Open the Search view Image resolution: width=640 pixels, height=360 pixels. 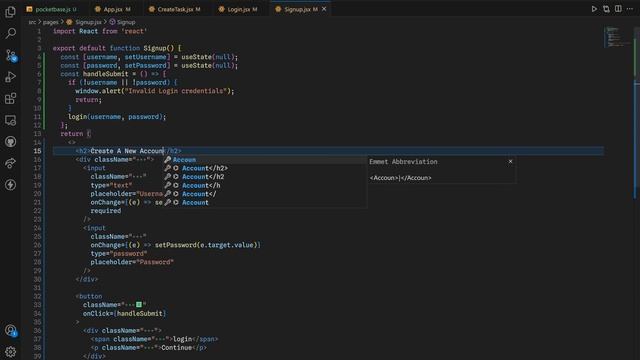tap(11, 33)
